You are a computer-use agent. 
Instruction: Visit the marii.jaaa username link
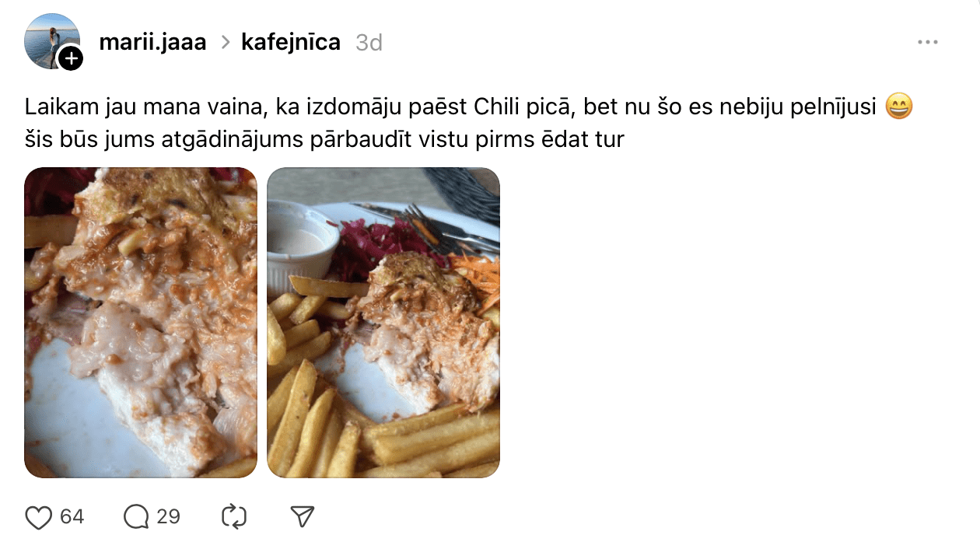tap(152, 42)
